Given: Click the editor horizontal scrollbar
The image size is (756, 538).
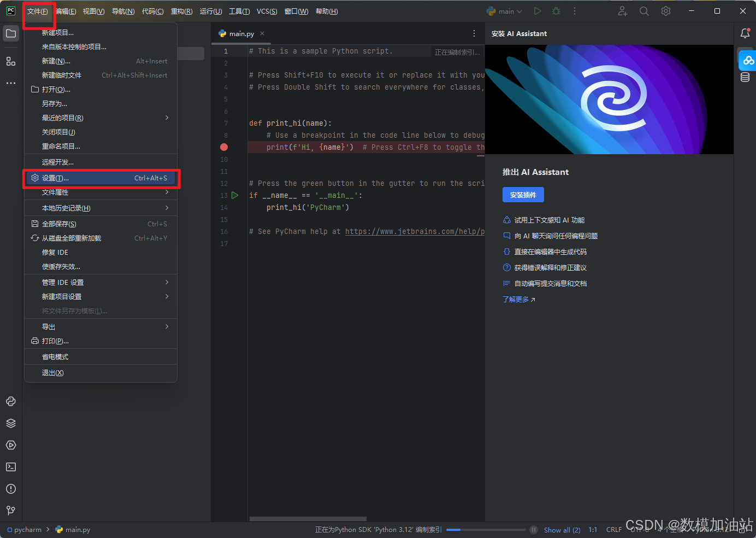Looking at the screenshot, I should pyautogui.click(x=308, y=519).
